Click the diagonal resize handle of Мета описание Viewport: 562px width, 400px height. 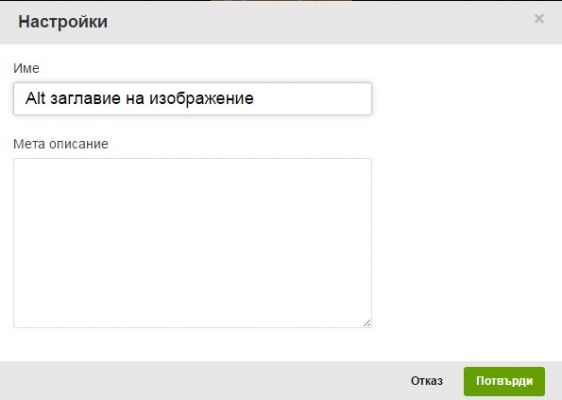367,323
